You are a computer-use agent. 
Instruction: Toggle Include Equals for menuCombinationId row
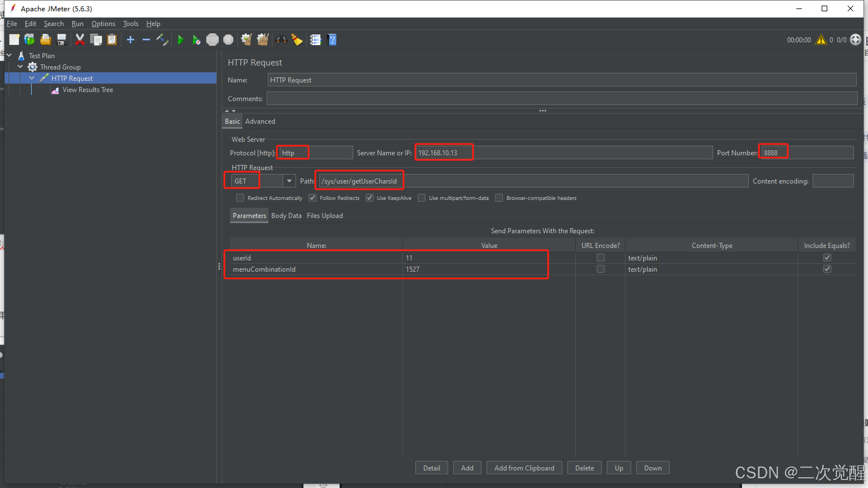tap(827, 269)
